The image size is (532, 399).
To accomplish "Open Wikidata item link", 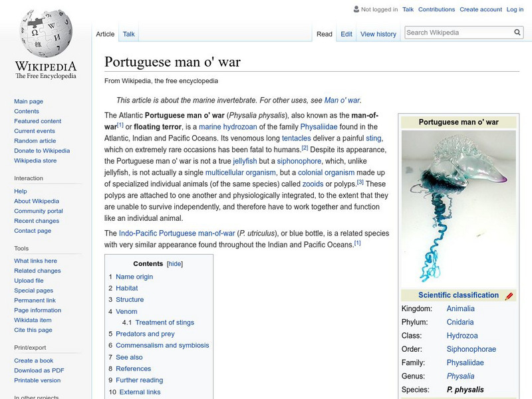I will pos(33,320).
